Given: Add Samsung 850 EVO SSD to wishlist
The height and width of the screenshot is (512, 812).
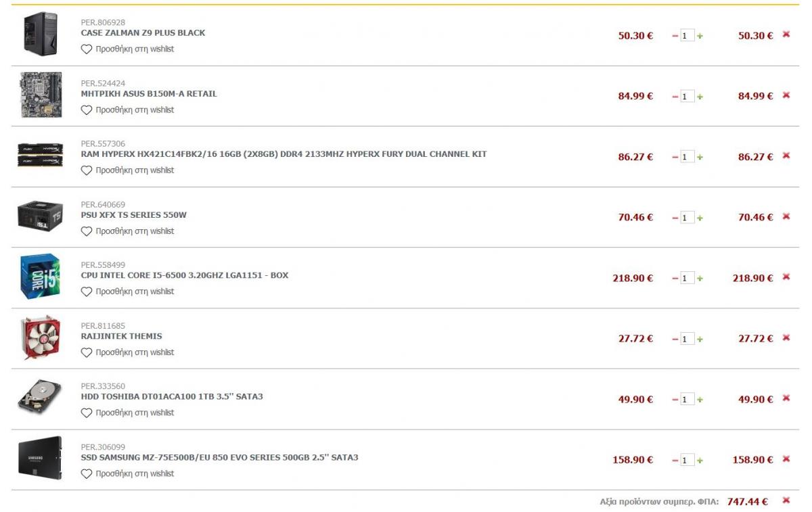Looking at the screenshot, I should click(x=127, y=474).
